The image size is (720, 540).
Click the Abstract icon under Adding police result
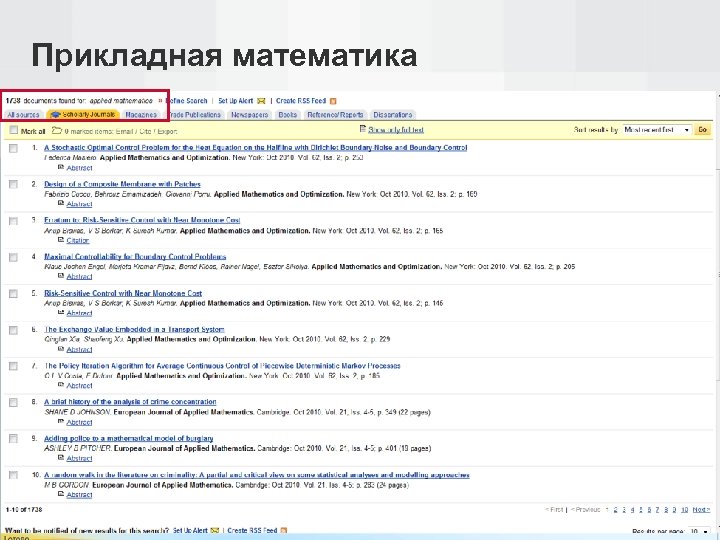61,458
